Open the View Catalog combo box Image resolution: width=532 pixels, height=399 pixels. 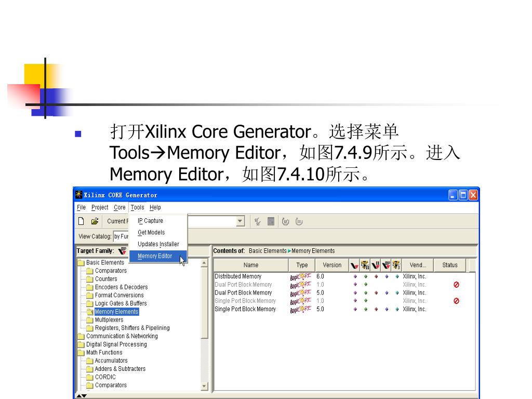pos(121,236)
